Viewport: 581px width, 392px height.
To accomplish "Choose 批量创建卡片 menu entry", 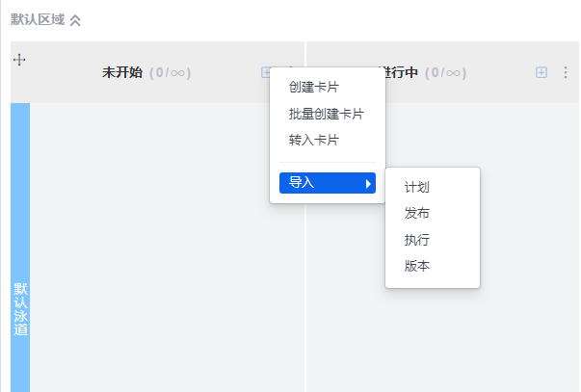I will pos(327,114).
